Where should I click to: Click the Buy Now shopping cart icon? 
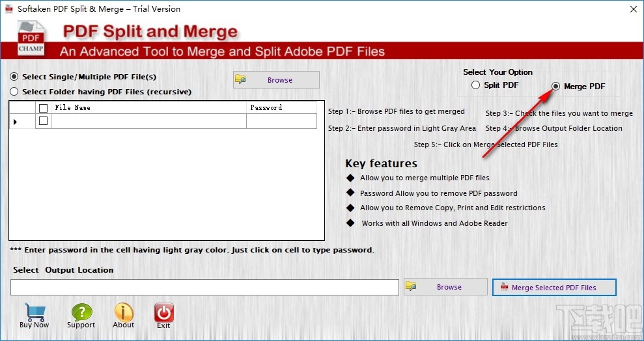click(35, 312)
